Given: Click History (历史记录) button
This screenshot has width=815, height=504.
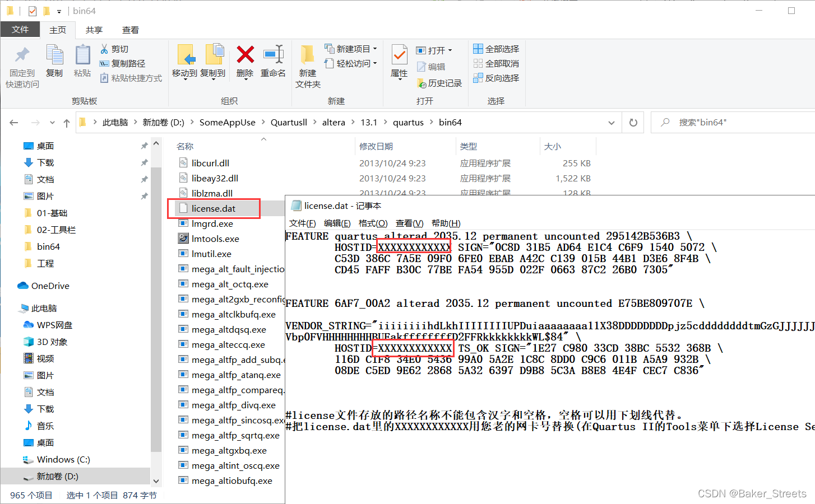Looking at the screenshot, I should point(439,83).
